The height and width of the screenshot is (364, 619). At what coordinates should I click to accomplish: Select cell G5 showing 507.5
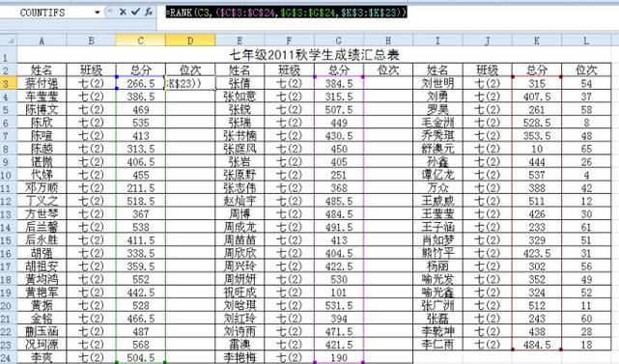click(x=339, y=109)
